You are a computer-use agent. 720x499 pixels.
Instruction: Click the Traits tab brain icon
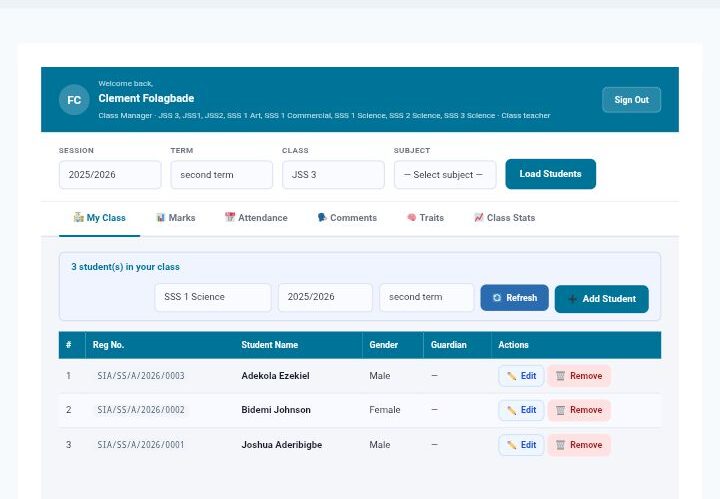(411, 217)
